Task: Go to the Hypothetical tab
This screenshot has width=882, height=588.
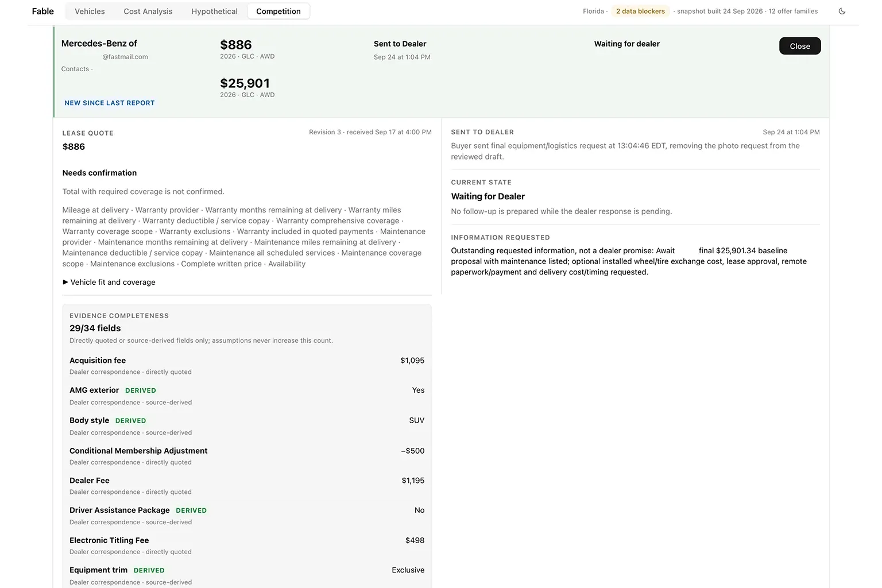Action: [214, 11]
